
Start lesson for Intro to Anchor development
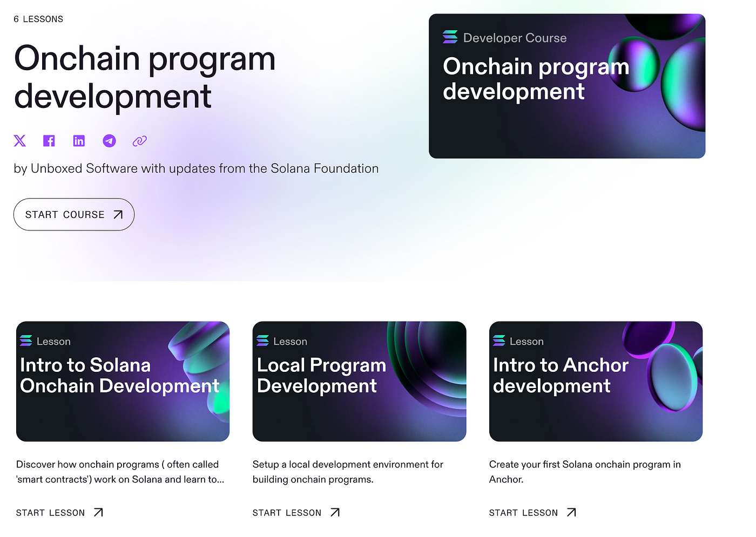(x=532, y=513)
